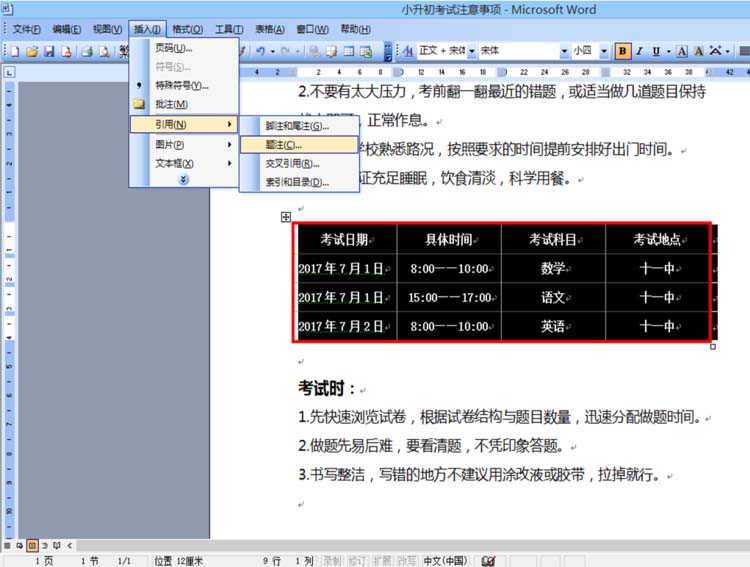
Task: Click the Undo arrow icon
Action: [261, 51]
